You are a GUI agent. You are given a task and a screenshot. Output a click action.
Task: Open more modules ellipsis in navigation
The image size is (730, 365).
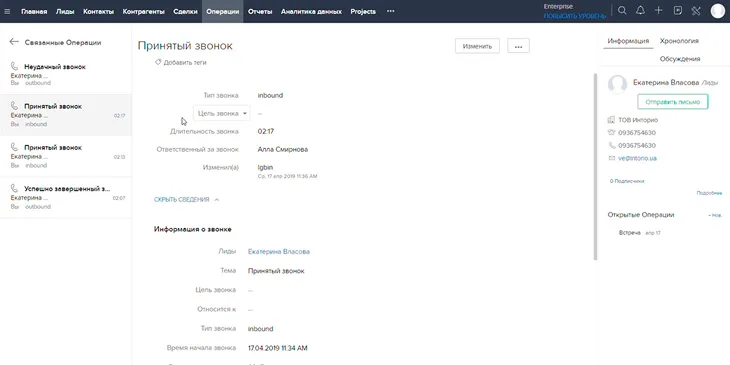coord(391,12)
